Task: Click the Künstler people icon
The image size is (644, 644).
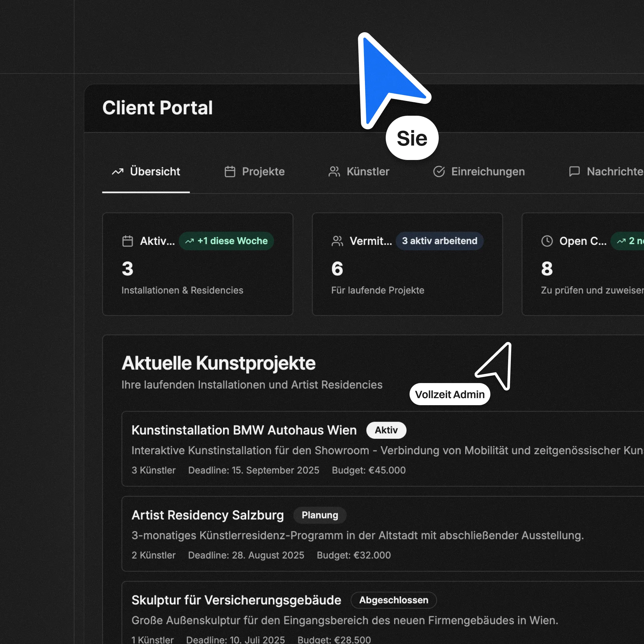Action: [x=334, y=172]
